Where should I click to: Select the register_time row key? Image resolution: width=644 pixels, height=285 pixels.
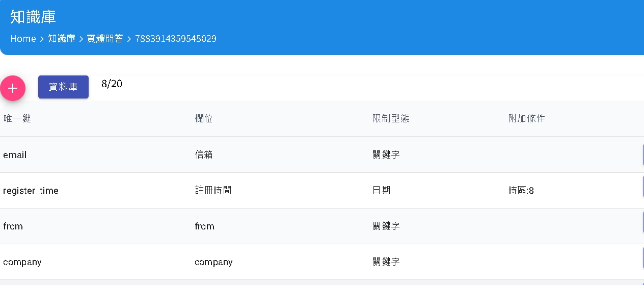(x=31, y=191)
